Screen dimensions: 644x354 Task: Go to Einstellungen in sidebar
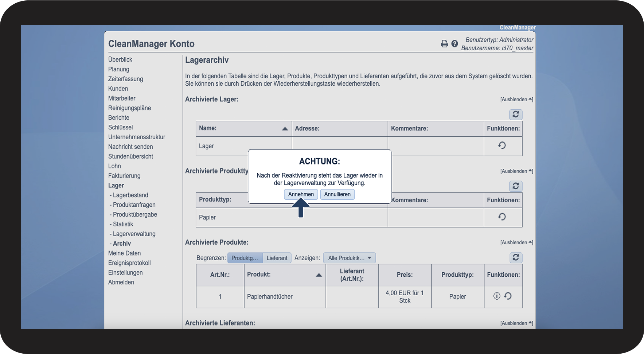click(x=125, y=273)
